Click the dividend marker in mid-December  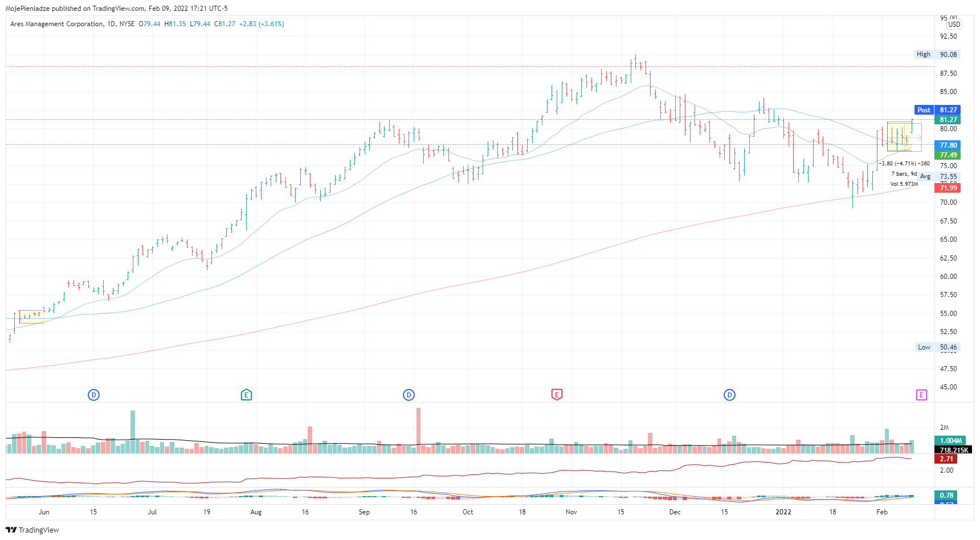[729, 395]
